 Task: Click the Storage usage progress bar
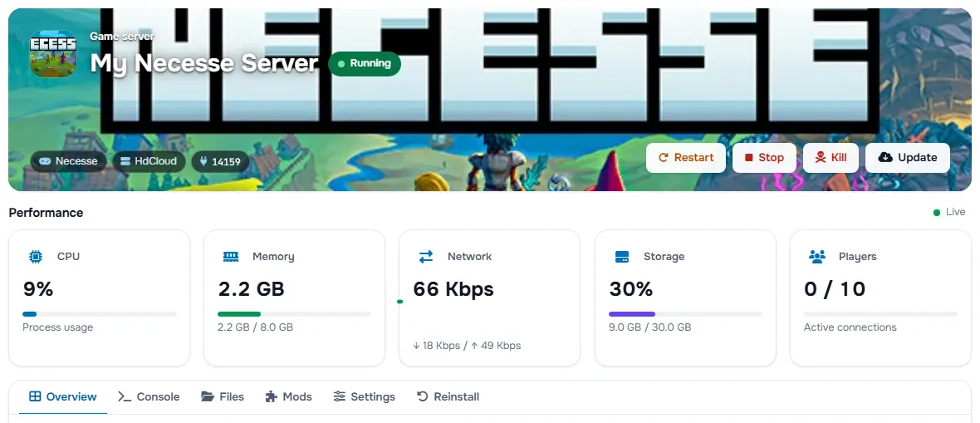click(685, 314)
